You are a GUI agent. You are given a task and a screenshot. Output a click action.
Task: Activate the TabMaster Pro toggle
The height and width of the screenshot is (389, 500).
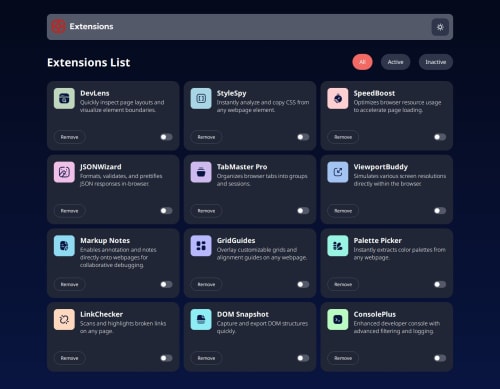point(303,211)
